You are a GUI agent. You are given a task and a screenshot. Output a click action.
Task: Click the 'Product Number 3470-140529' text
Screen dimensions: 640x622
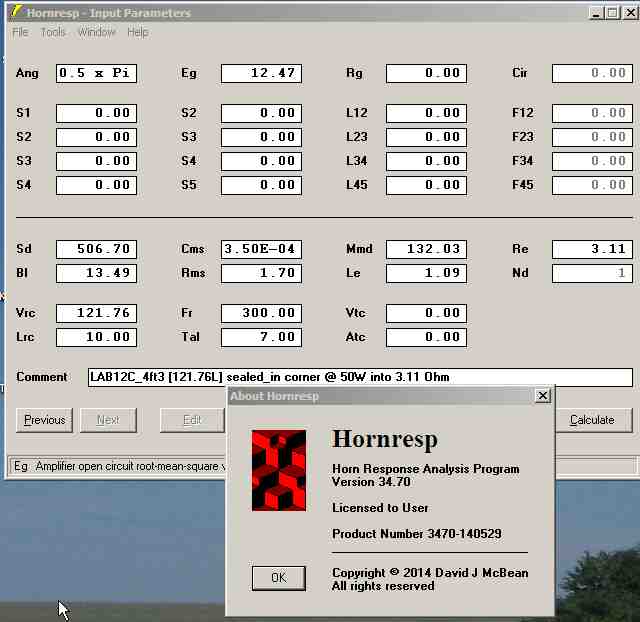pyautogui.click(x=417, y=534)
